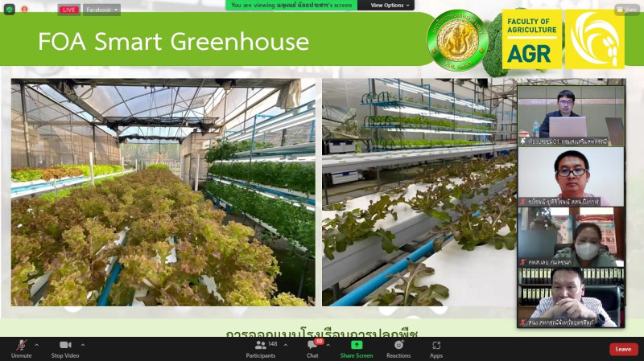Click the round university seal in shared slide
The width and height of the screenshot is (644, 361).
[x=457, y=40]
